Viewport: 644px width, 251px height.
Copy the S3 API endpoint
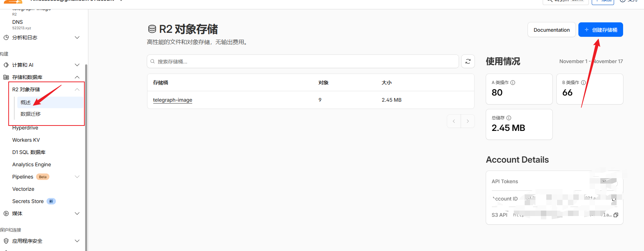[616, 215]
